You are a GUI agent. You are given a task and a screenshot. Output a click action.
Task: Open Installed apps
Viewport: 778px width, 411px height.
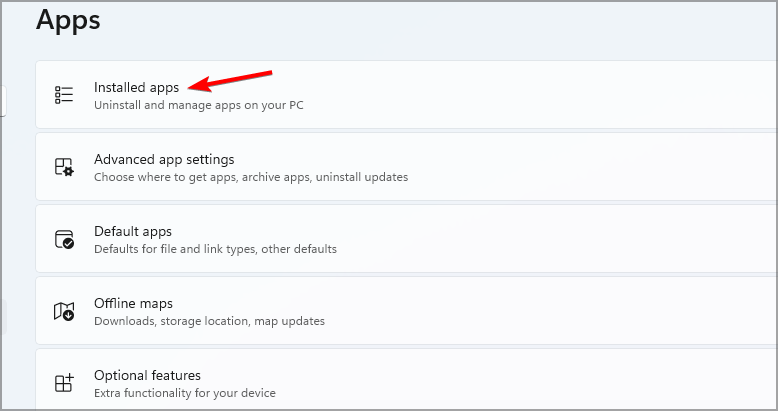(137, 87)
